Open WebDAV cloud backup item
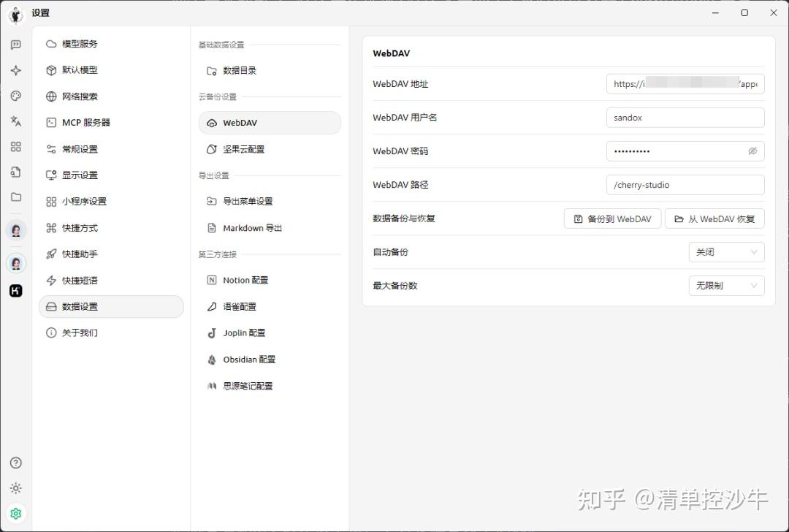 (x=270, y=123)
